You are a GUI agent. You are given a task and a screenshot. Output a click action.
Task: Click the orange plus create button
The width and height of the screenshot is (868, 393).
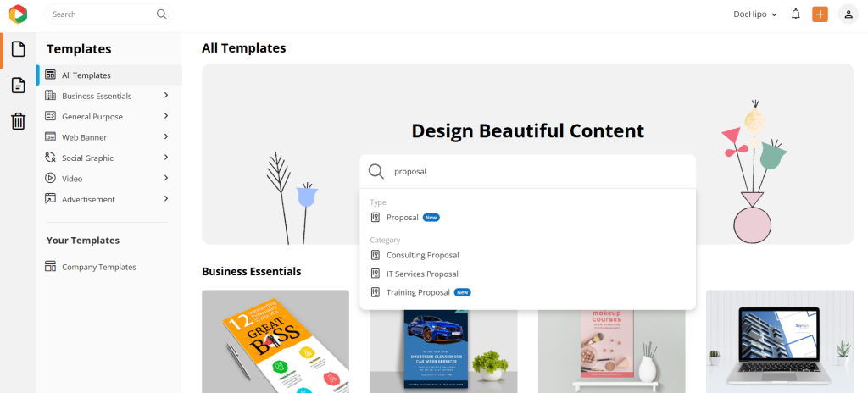[820, 14]
